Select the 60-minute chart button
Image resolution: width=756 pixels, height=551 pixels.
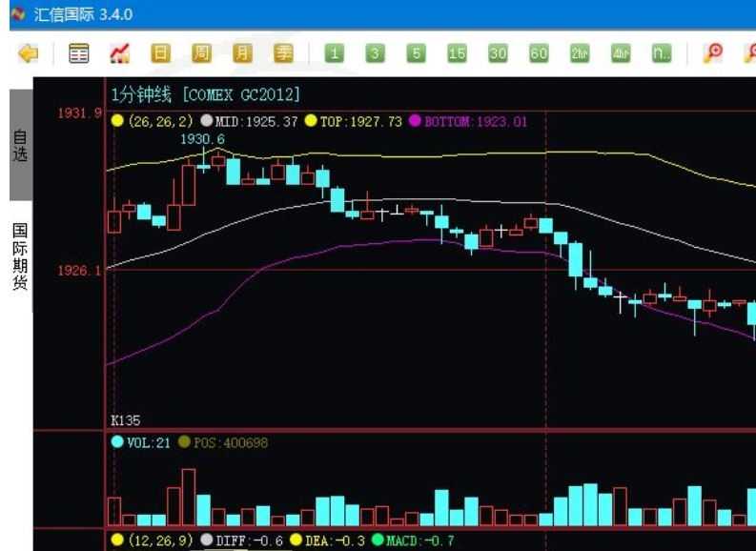point(539,53)
